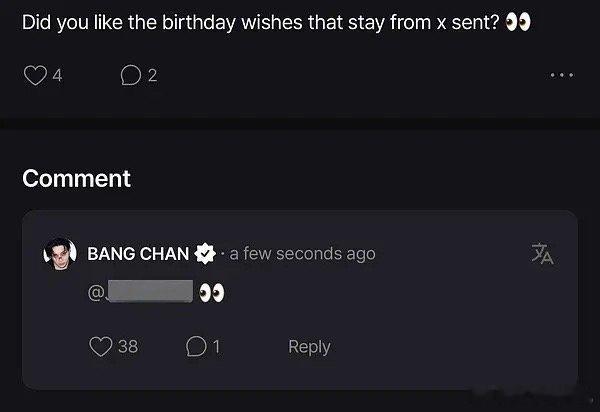
Task: Click the post's like count of 4
Action: tap(57, 75)
